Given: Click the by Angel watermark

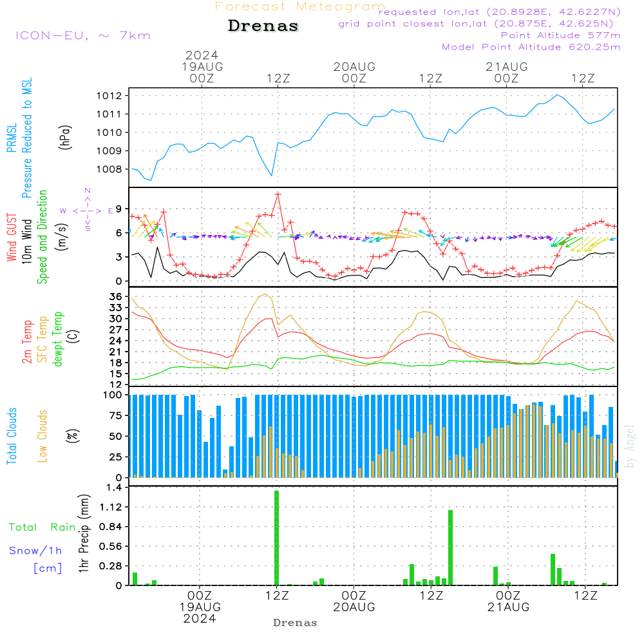Looking at the screenshot, I should click(630, 446).
